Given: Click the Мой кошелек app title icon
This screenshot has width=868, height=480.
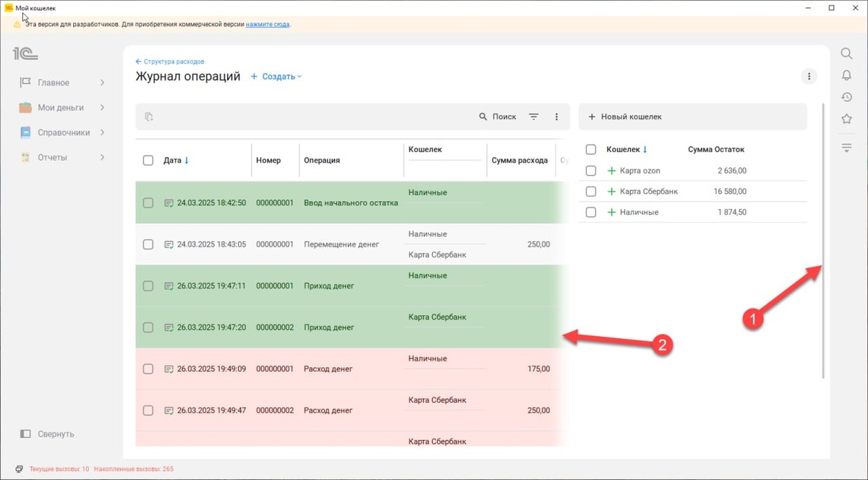Looking at the screenshot, I should (x=9, y=7).
